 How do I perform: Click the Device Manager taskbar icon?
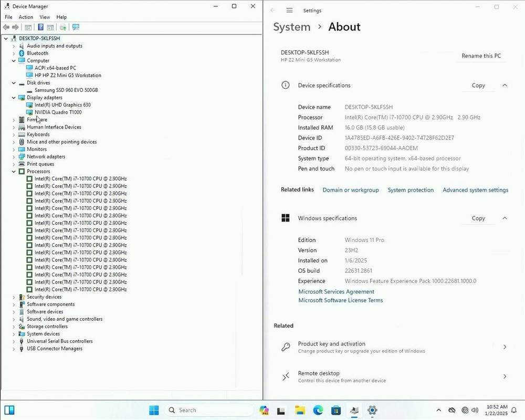pos(354,410)
